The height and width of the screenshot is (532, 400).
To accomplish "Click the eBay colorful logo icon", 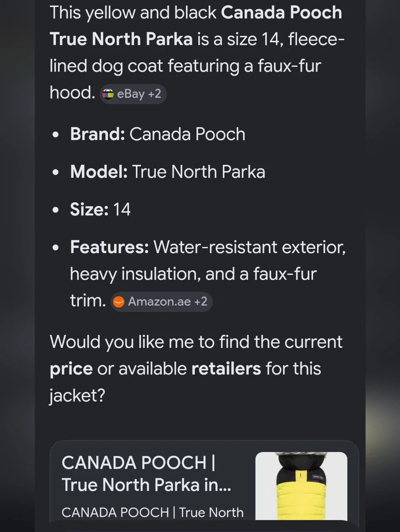I will tap(108, 94).
